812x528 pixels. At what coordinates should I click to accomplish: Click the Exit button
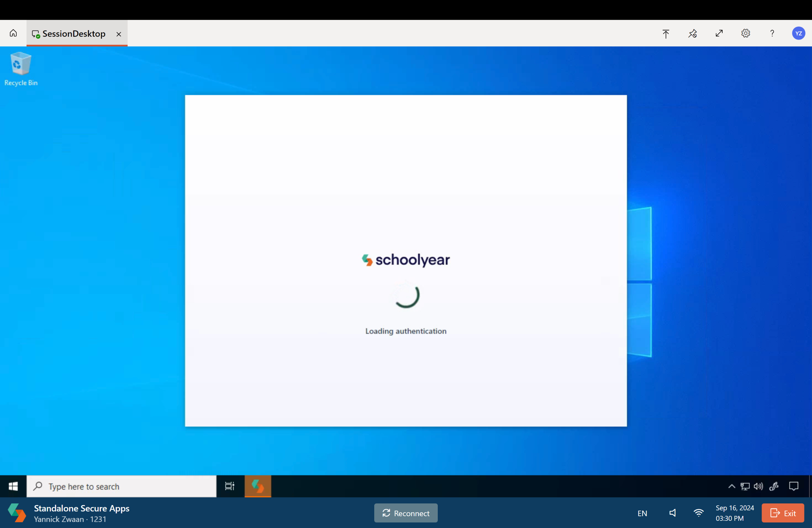(783, 513)
